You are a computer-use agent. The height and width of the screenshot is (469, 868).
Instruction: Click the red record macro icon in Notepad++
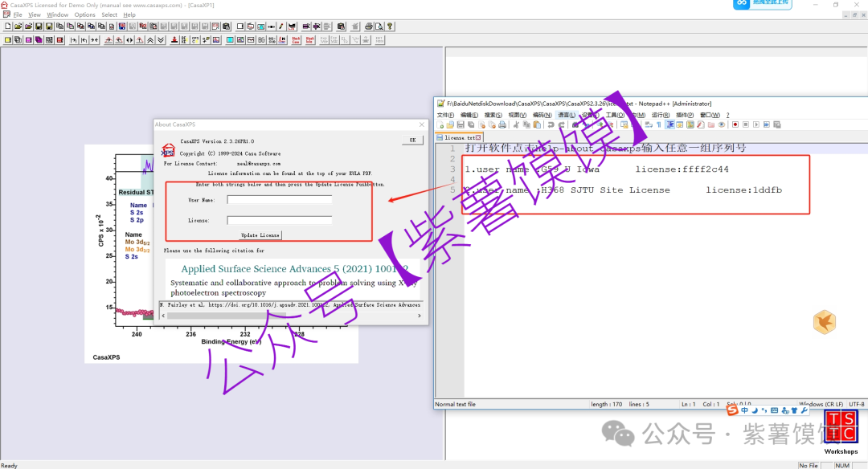(734, 125)
